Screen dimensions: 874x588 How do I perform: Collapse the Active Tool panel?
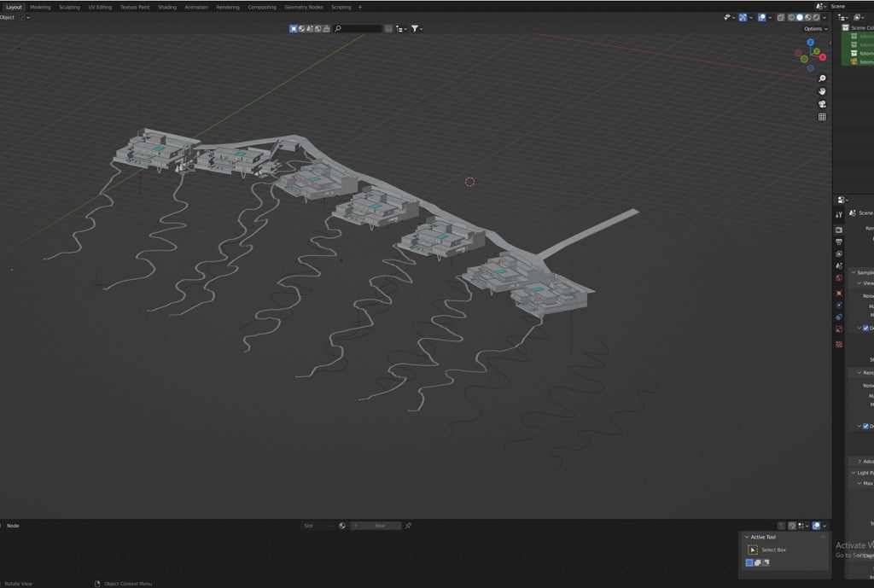click(747, 537)
